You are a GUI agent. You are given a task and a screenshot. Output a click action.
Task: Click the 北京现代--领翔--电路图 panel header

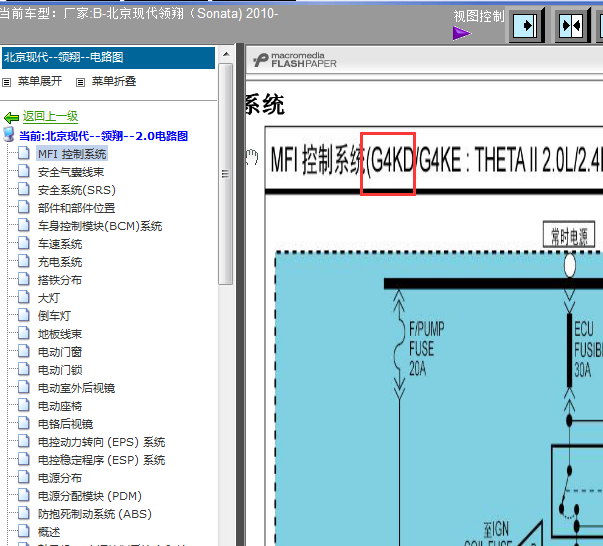coord(108,58)
